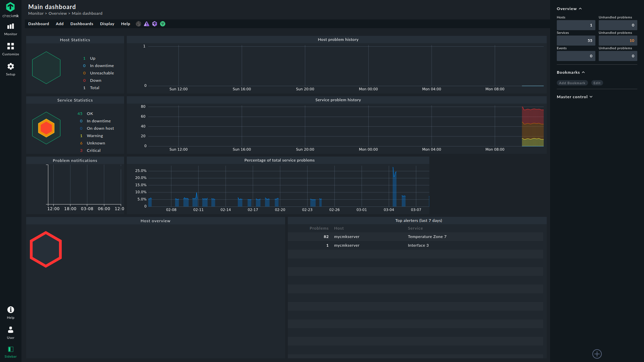Click the Add Bookmark button
This screenshot has width=644, height=362.
point(572,83)
